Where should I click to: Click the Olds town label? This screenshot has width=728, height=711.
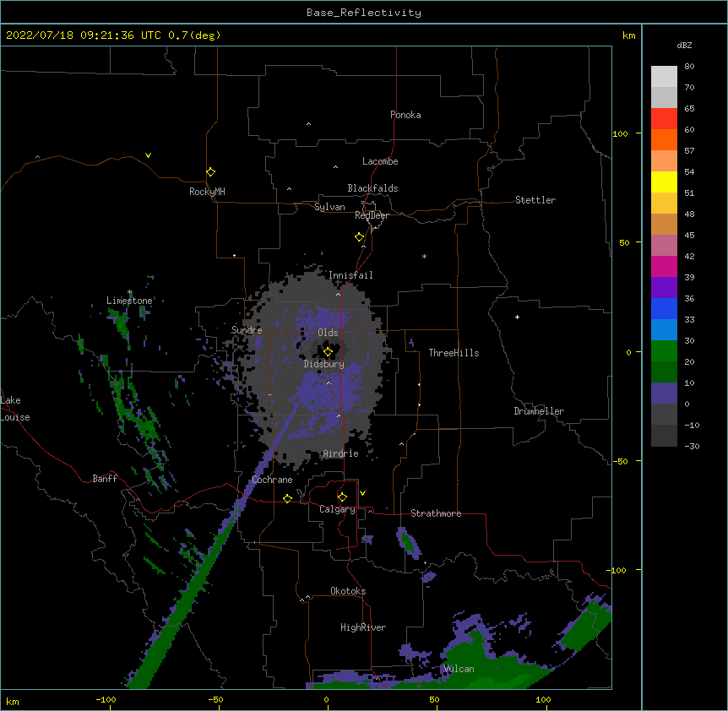tap(328, 333)
